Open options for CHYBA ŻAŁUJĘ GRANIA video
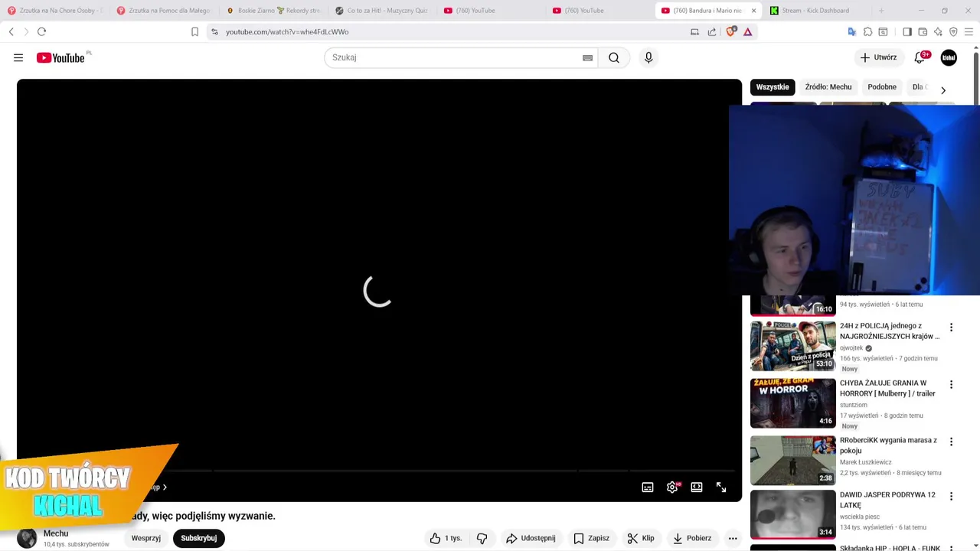 click(x=951, y=385)
